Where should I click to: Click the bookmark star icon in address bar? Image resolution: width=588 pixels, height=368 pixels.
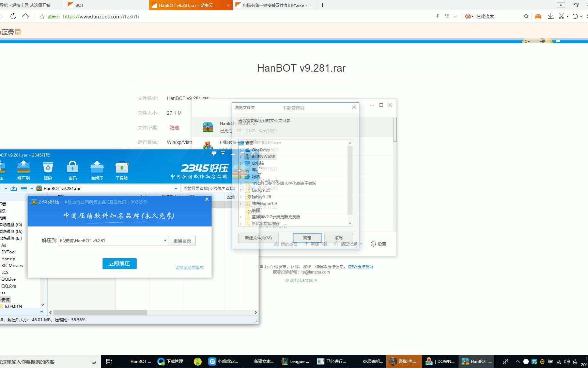(42, 16)
